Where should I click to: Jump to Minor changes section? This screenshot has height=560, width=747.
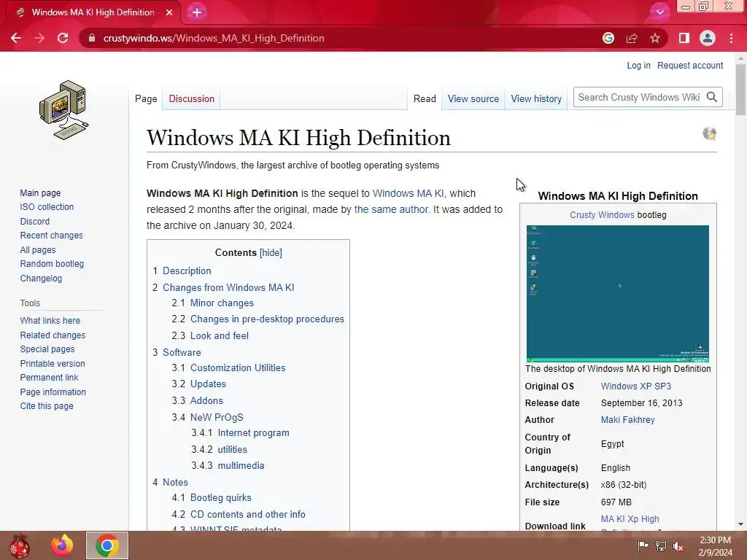tap(222, 303)
